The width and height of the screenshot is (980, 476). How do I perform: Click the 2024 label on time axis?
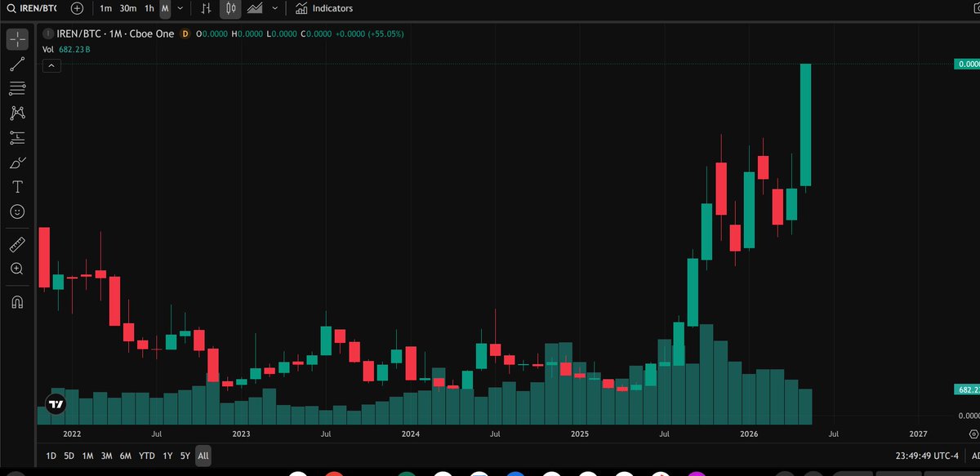(x=410, y=434)
